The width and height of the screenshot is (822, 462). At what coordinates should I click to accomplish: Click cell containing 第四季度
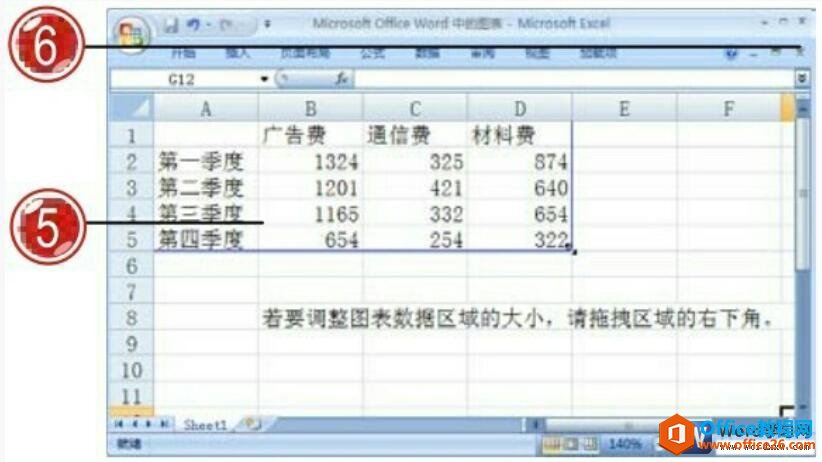pyautogui.click(x=206, y=239)
